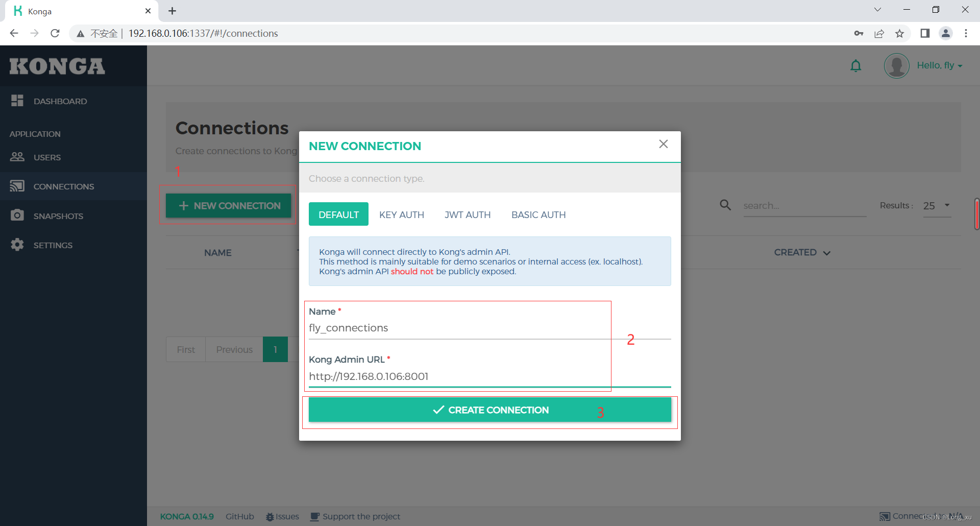Select the JWT AUTH tab
The image size is (980, 526).
point(468,214)
